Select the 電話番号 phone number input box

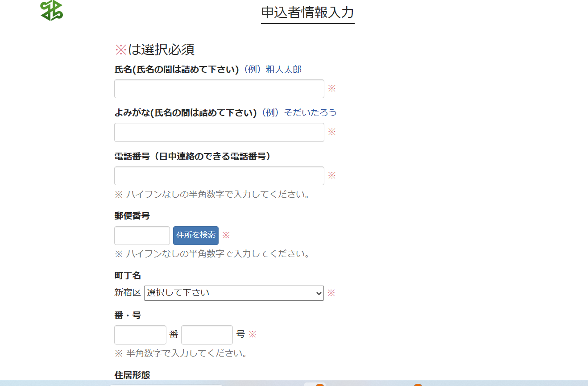[219, 176]
